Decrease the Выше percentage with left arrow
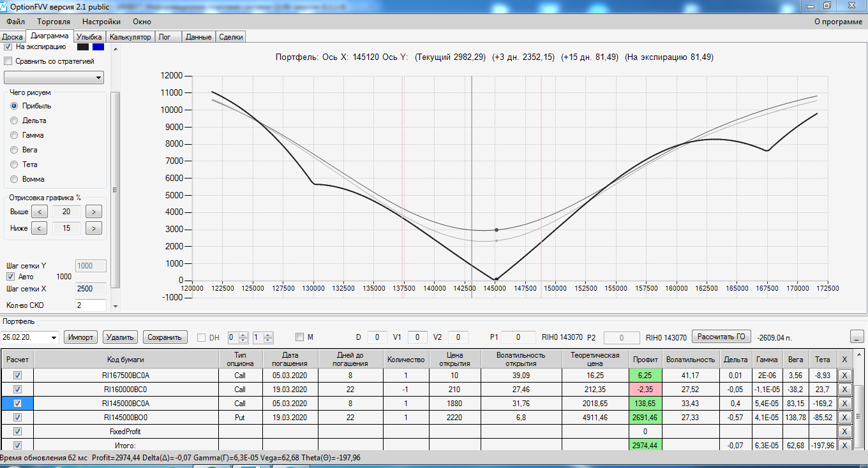Viewport: 868px width, 468px height. (x=39, y=212)
